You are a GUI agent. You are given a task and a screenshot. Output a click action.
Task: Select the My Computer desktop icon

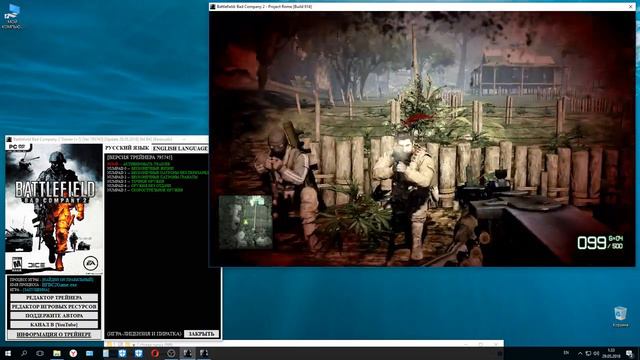point(12,17)
